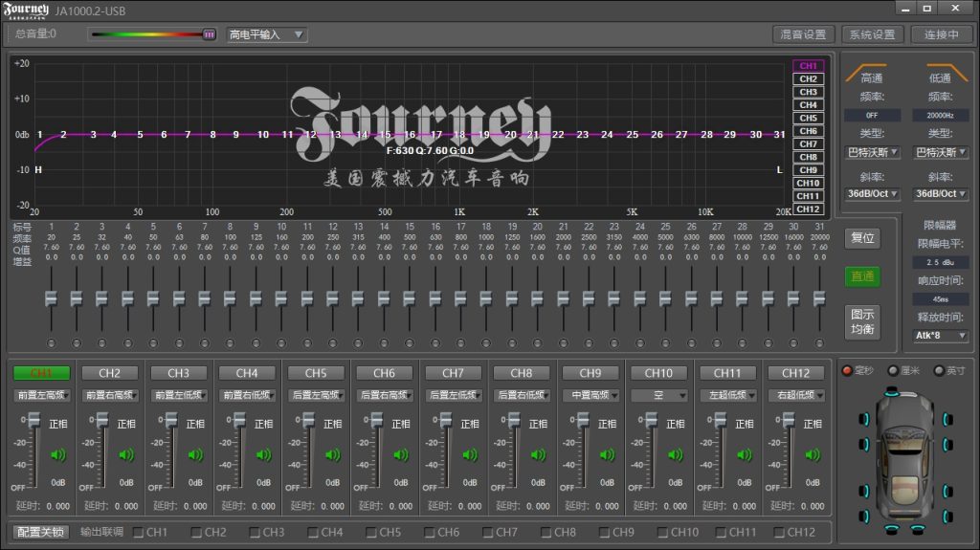Switch to the CH7 channel strip button
Image resolution: width=980 pixels, height=550 pixels.
(453, 373)
